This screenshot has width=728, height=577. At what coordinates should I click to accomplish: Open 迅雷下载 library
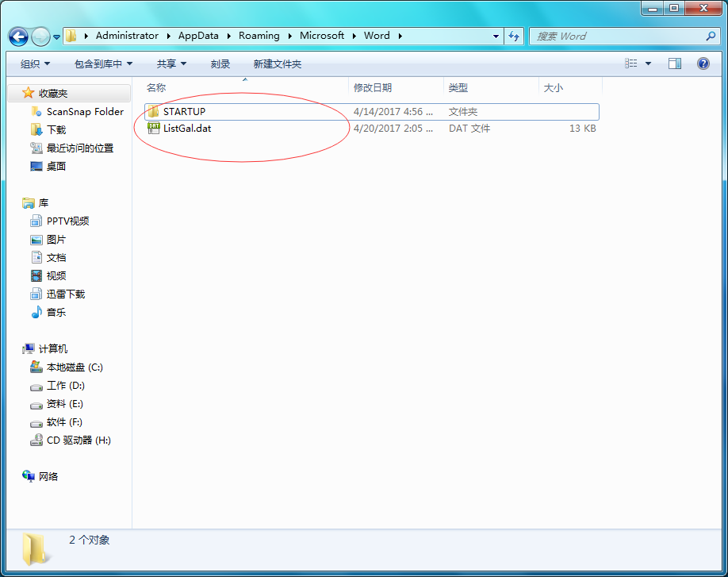(66, 294)
